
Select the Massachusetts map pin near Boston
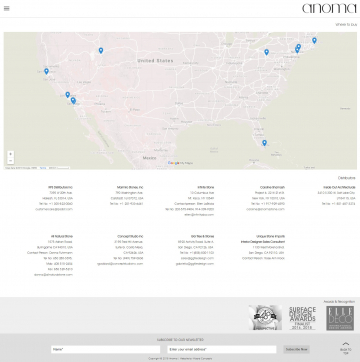click(314, 40)
